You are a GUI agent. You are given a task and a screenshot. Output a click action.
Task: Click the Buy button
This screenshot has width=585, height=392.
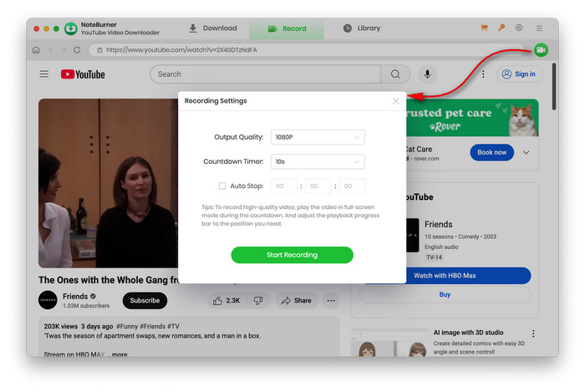(x=445, y=294)
